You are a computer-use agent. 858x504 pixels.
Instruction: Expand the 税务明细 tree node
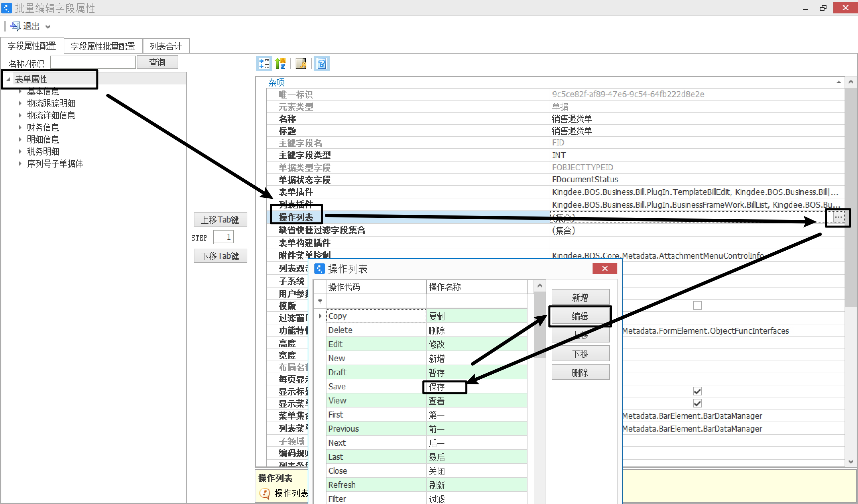pos(20,151)
